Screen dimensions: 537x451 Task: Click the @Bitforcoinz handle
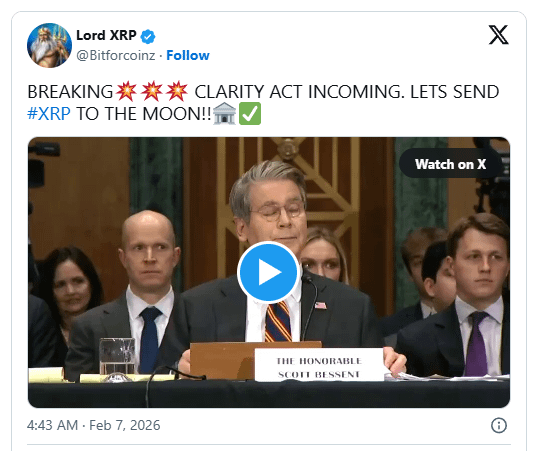tap(116, 55)
